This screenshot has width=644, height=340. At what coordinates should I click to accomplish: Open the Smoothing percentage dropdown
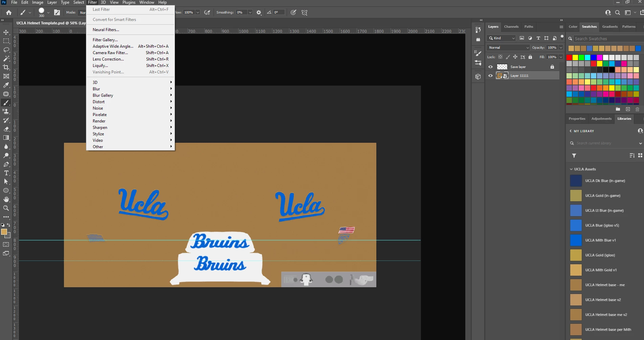[x=250, y=13]
